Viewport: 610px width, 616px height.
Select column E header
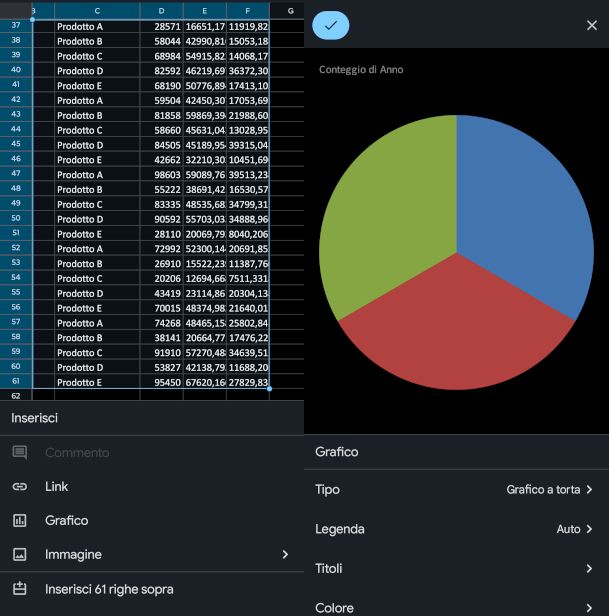point(205,11)
